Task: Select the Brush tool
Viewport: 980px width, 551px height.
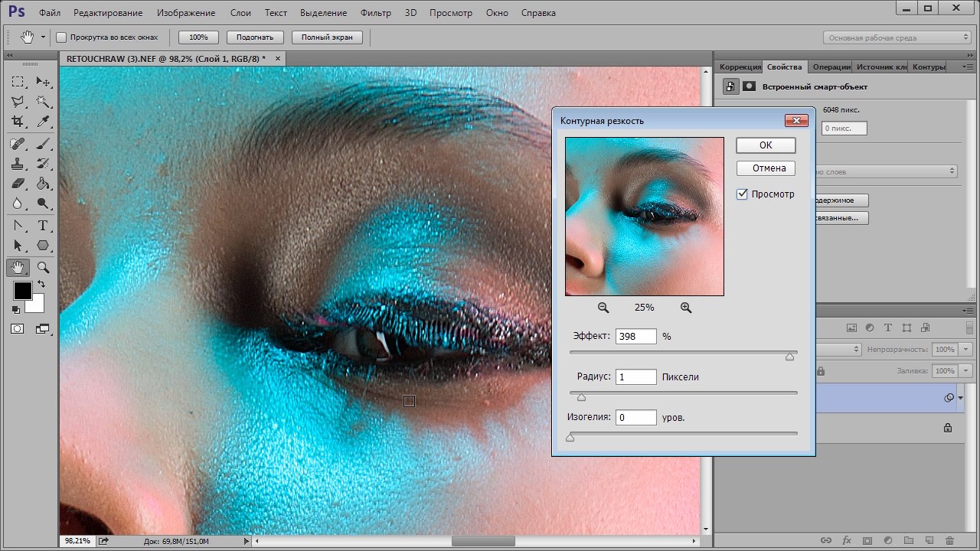Action: 43,144
